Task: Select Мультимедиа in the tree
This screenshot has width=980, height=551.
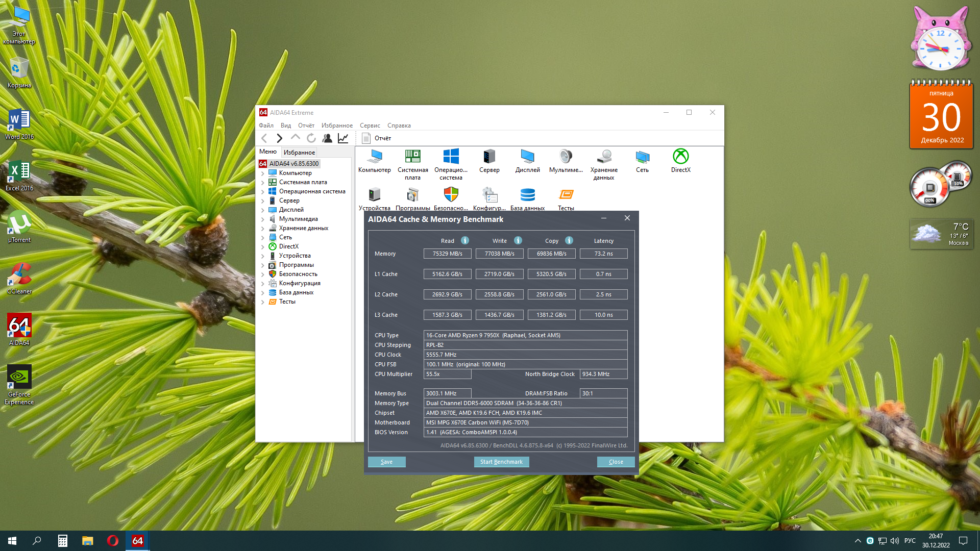Action: pyautogui.click(x=298, y=219)
